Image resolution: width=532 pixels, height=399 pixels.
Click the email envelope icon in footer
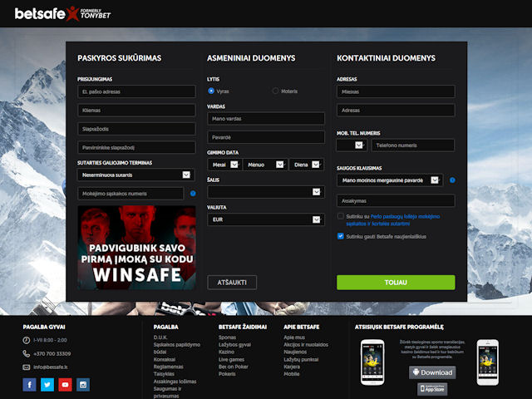[26, 367]
